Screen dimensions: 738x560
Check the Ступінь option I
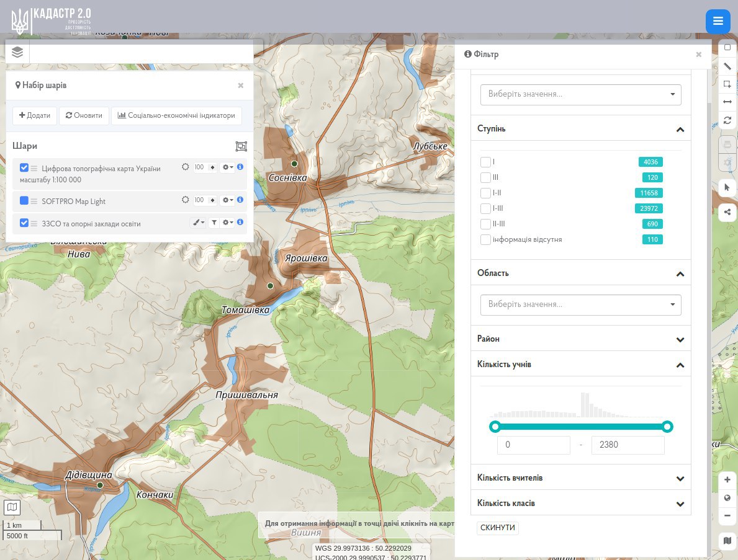pos(485,162)
